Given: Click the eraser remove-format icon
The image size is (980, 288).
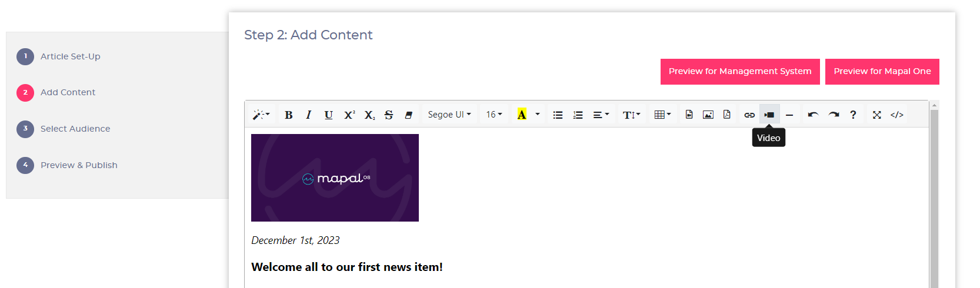Looking at the screenshot, I should pos(409,115).
